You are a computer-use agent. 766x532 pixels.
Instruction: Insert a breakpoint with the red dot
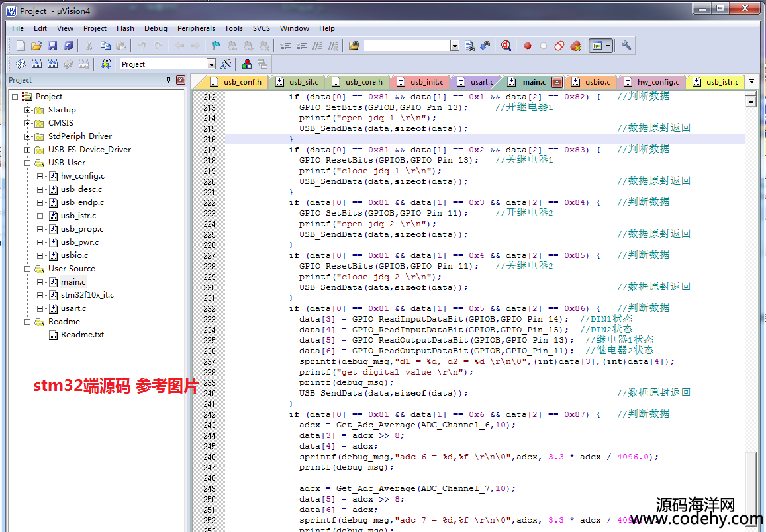(x=528, y=46)
